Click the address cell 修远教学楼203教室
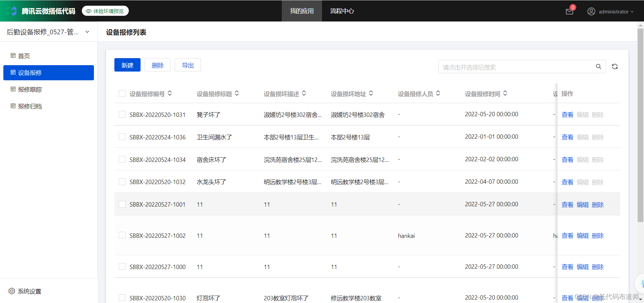The image size is (644, 303). 356,298
